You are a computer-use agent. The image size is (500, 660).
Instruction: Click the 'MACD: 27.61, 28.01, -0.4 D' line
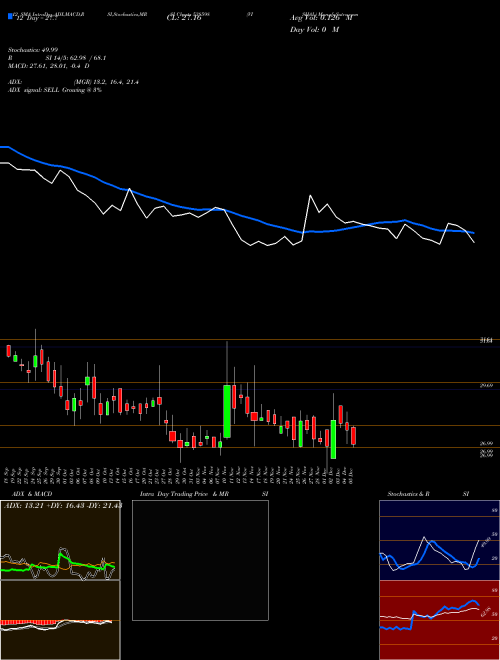pos(48,66)
